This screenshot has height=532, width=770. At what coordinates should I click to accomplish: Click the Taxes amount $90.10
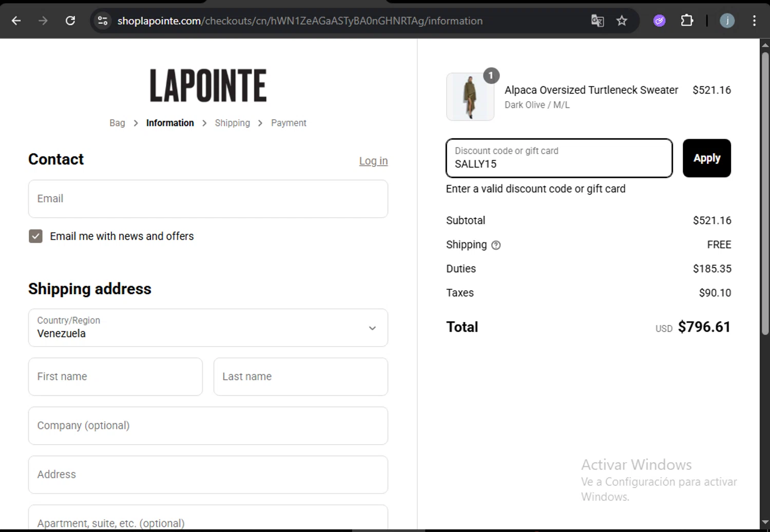click(715, 293)
